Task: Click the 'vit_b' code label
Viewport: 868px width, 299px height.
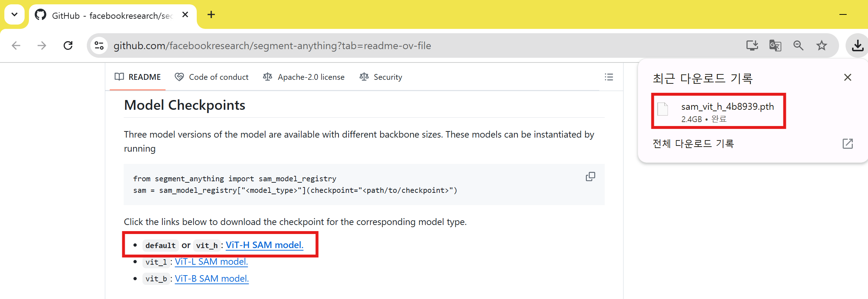Action: pyautogui.click(x=156, y=279)
